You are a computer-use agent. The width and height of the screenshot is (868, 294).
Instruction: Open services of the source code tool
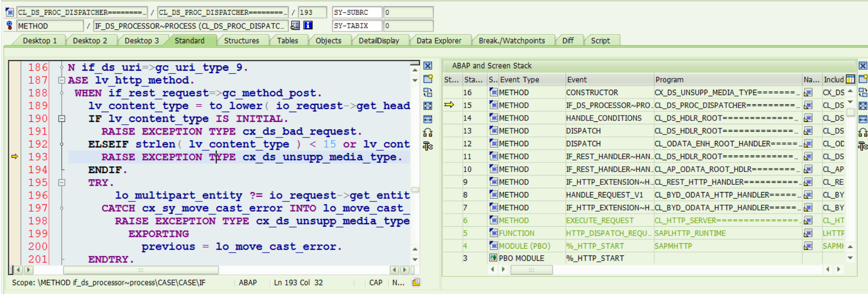428,145
